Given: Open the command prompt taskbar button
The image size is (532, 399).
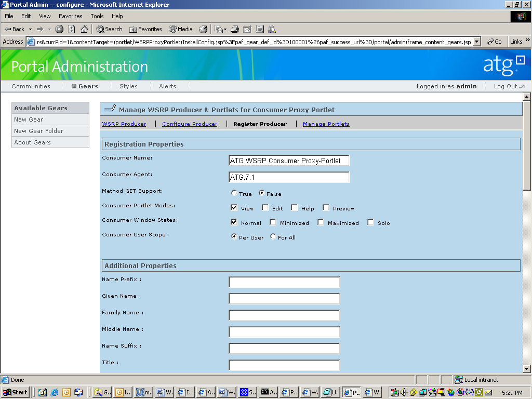Looking at the screenshot, I should pyautogui.click(x=269, y=392).
